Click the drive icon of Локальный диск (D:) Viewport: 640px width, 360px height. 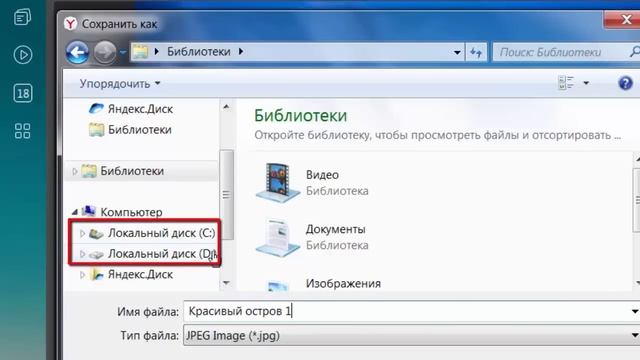click(96, 254)
